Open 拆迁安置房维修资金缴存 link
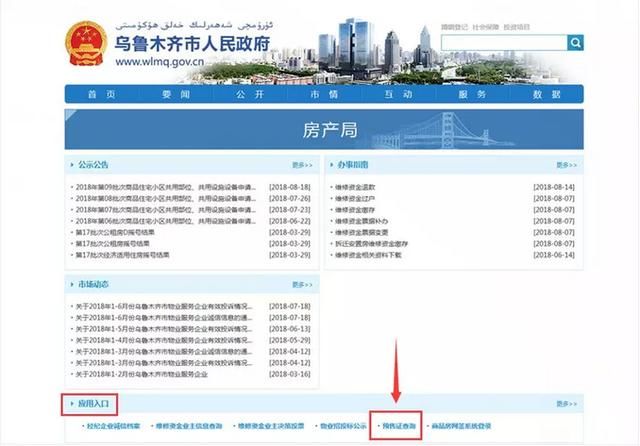This screenshot has height=446, width=640. (371, 244)
